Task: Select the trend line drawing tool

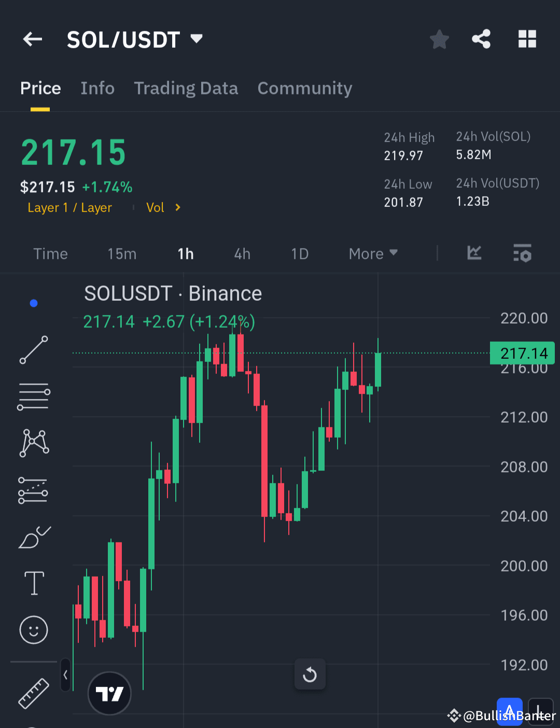Action: 34,350
